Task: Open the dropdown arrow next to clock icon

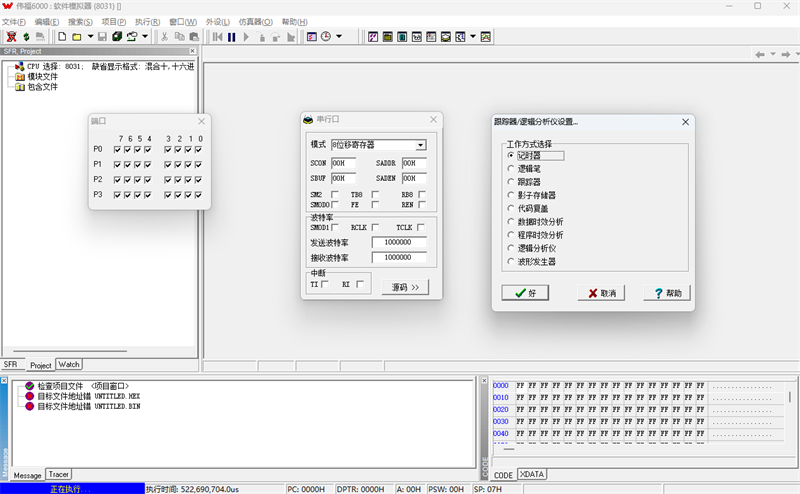Action: tap(339, 37)
